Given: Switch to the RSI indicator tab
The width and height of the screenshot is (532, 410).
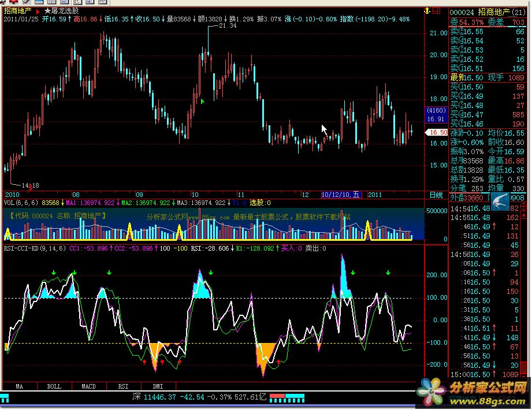Looking at the screenshot, I should click(123, 386).
